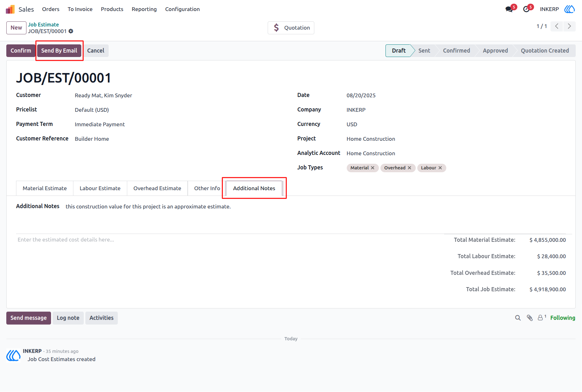The image size is (582, 392).
Task: Edit the Additional Notes text field
Action: (148, 207)
